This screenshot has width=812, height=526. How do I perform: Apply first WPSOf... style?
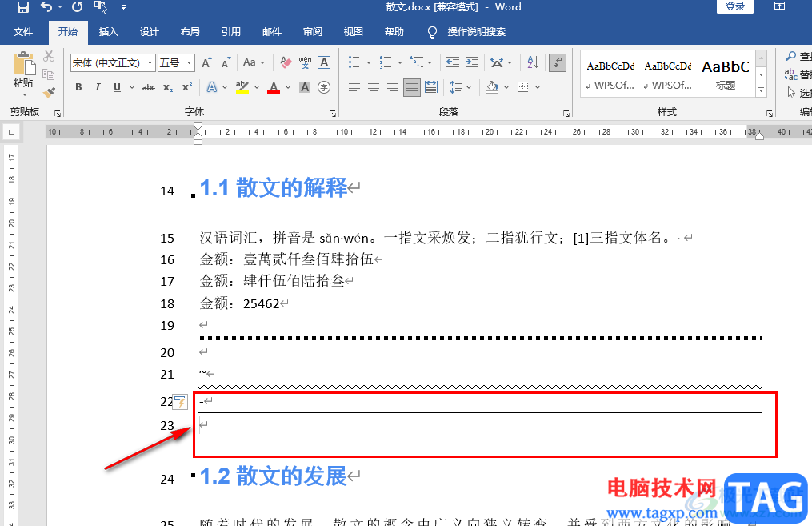(610, 74)
